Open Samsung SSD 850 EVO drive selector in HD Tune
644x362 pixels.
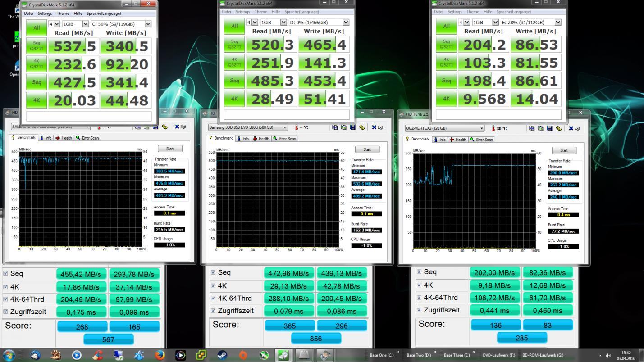click(x=247, y=127)
